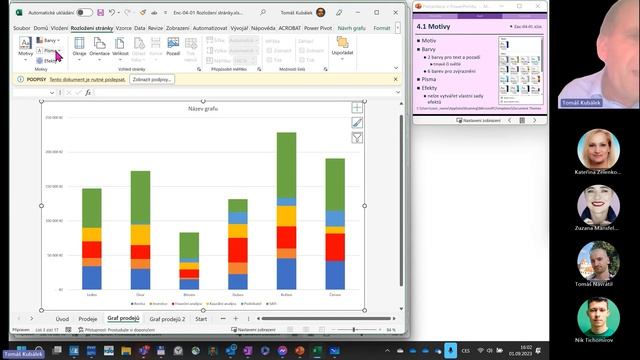Go to next sheet with tab arrow
This screenshot has width=640, height=360.
[32, 318]
